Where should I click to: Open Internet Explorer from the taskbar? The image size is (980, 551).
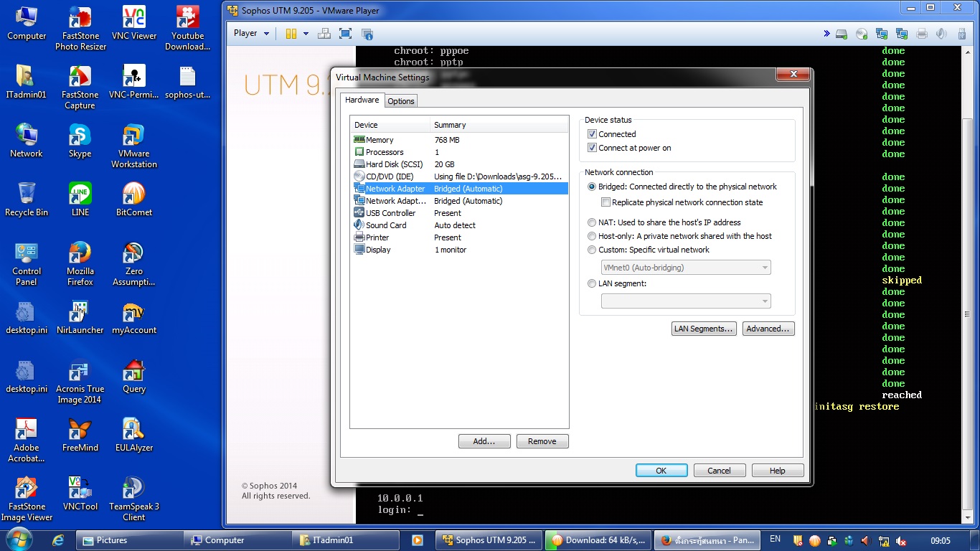pyautogui.click(x=59, y=540)
